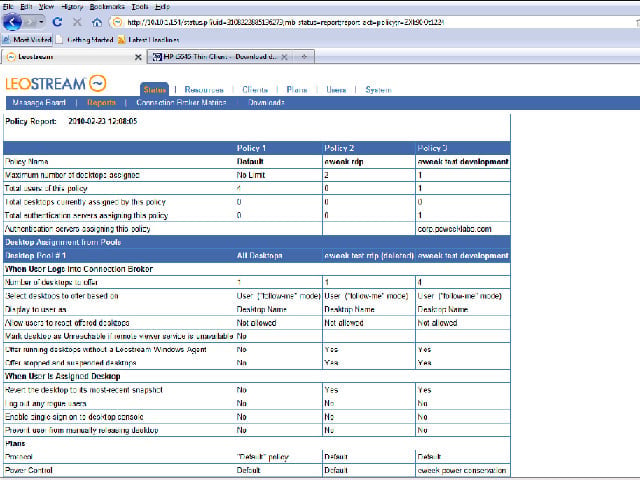Open Connection Broker Metrics link

[x=181, y=102]
